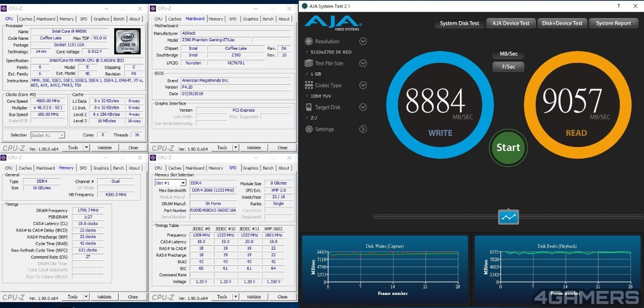This screenshot has width=644, height=308.
Task: Click the AJA System Test title bar icon
Action: pos(304,6)
